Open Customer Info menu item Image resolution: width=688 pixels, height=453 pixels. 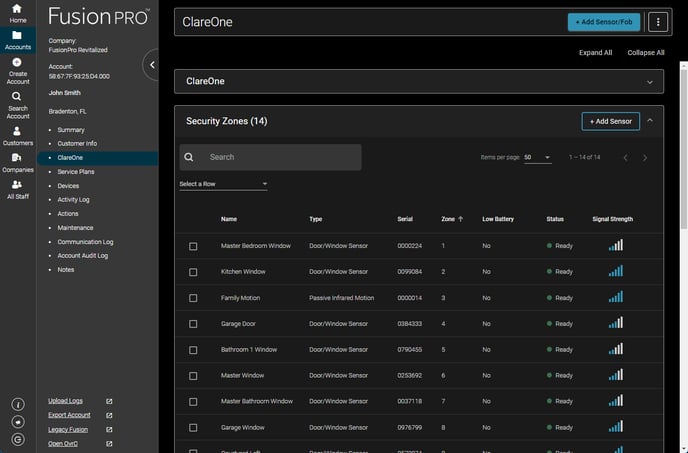[x=77, y=144]
